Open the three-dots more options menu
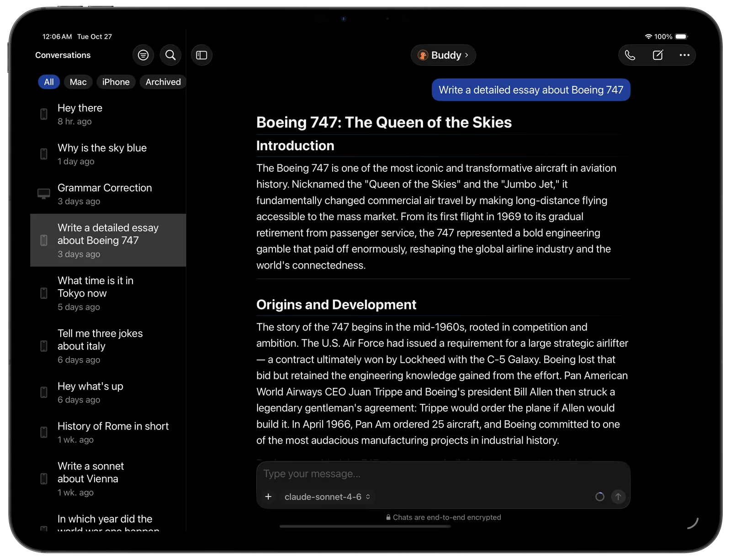The width and height of the screenshot is (731, 560). (x=684, y=55)
